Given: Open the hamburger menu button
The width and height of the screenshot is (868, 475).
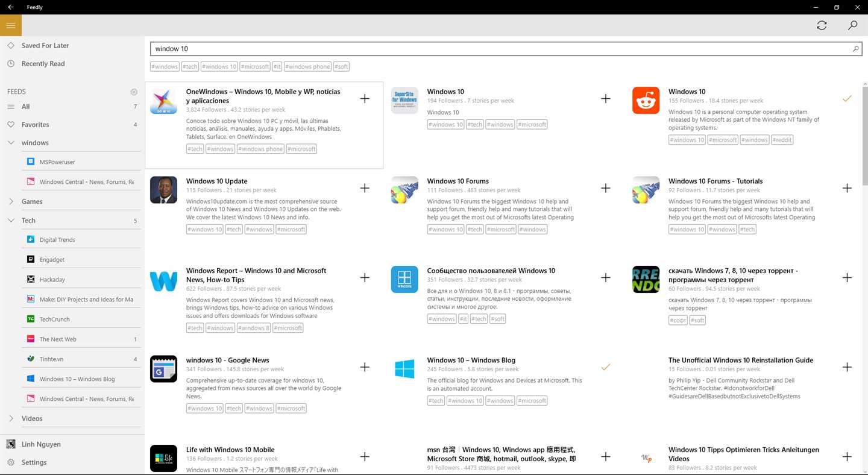Looking at the screenshot, I should coord(11,25).
